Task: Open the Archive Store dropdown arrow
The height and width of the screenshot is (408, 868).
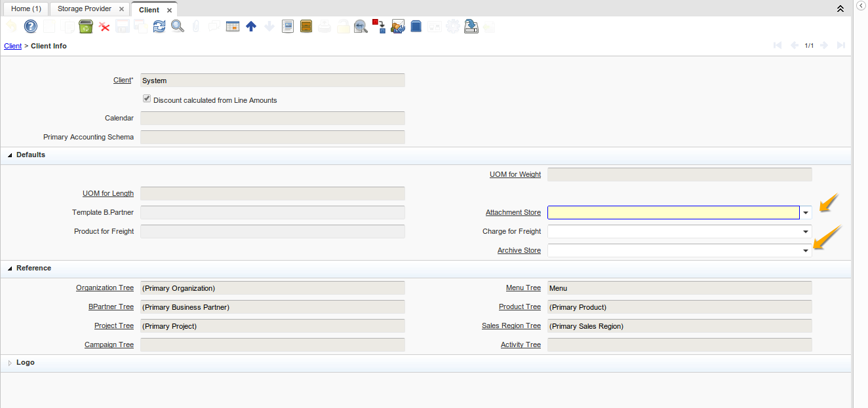Action: tap(806, 251)
